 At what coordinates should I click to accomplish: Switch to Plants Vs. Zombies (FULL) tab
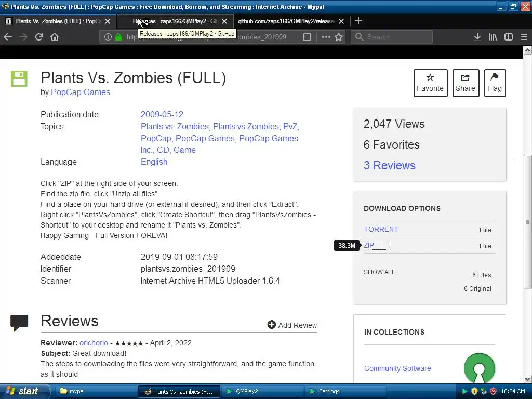tap(58, 21)
